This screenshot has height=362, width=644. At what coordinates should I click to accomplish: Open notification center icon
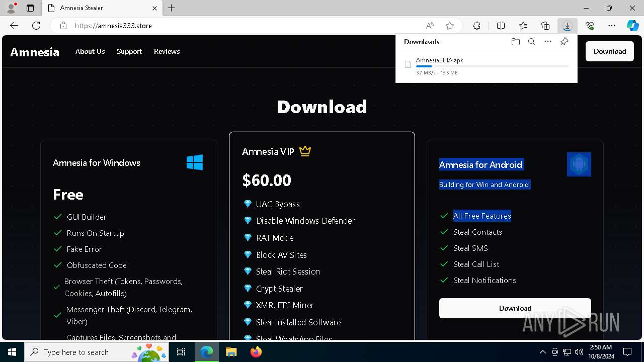click(x=627, y=352)
